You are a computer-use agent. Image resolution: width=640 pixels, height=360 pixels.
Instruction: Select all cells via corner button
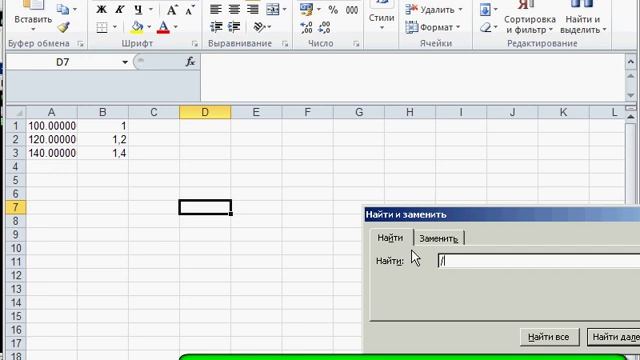(16, 112)
